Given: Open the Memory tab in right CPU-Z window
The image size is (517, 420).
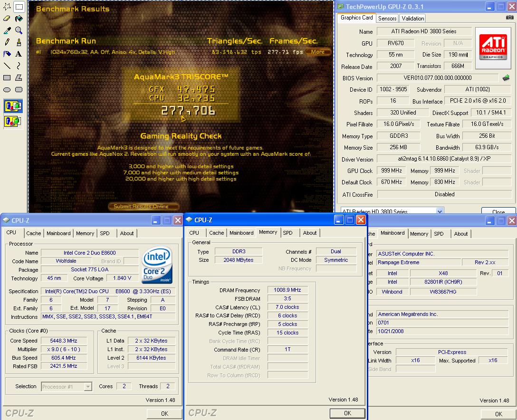Looking at the screenshot, I should coord(419,234).
